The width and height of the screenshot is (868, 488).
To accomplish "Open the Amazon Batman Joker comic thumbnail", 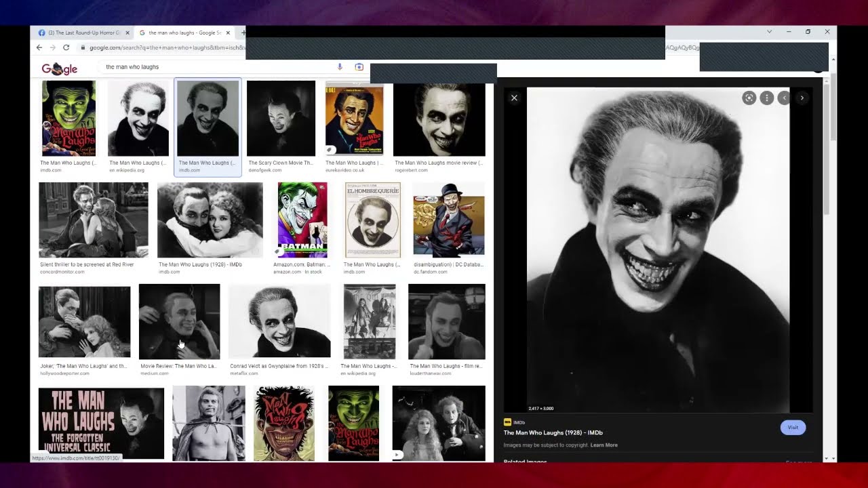I will 302,220.
